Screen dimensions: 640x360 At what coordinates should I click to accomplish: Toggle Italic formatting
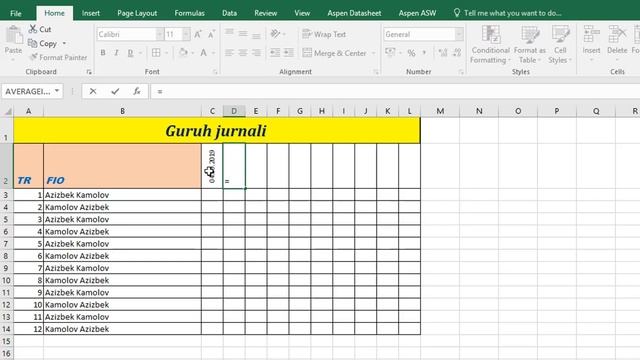pyautogui.click(x=116, y=53)
